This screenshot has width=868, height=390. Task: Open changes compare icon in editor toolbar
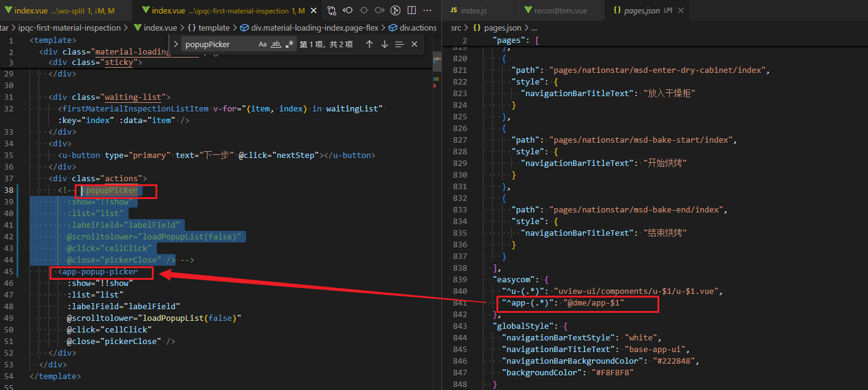point(332,10)
